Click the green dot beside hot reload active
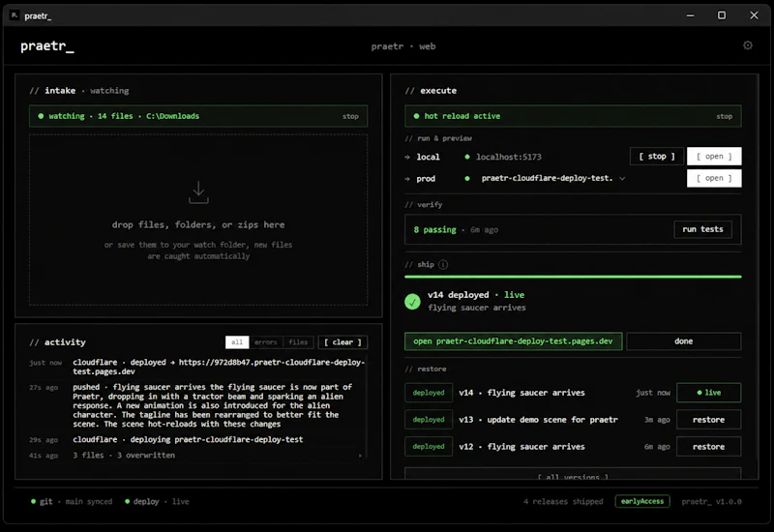Screen dimensions: 774x532 416,116
